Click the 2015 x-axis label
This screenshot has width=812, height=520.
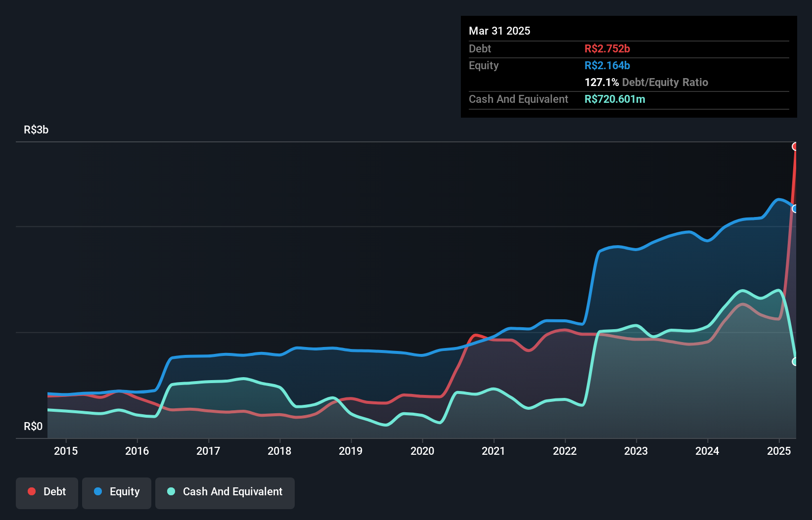point(66,451)
